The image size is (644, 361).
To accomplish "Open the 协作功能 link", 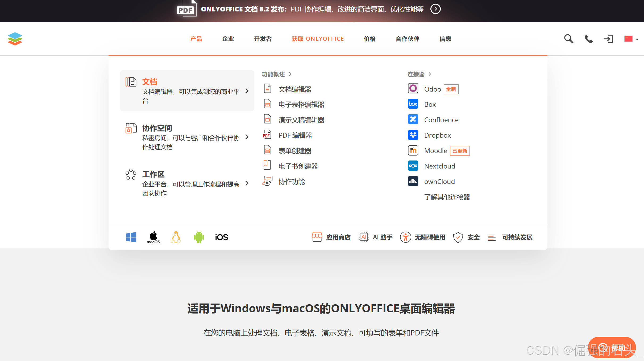I will [292, 182].
